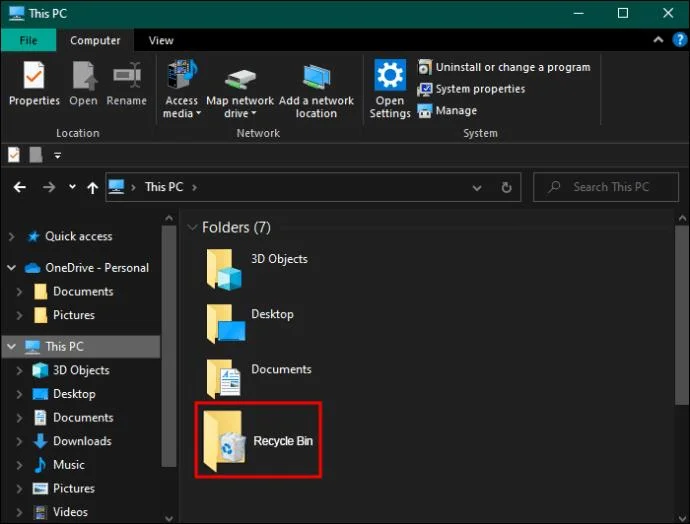Go back with the left arrow
690x524 pixels.
click(20, 187)
